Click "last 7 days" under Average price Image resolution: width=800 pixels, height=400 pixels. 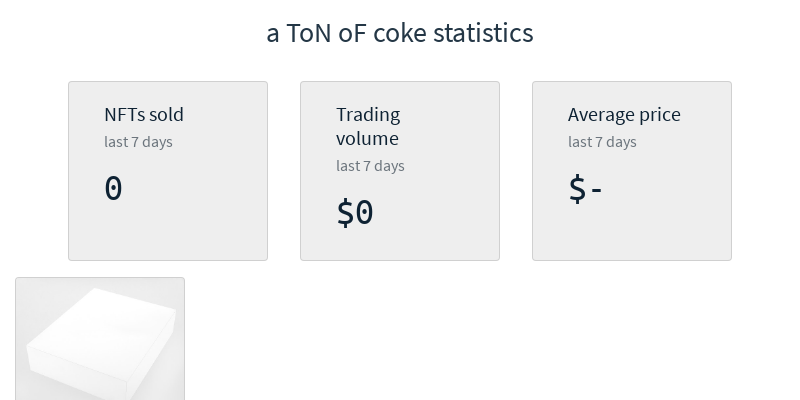click(x=602, y=142)
